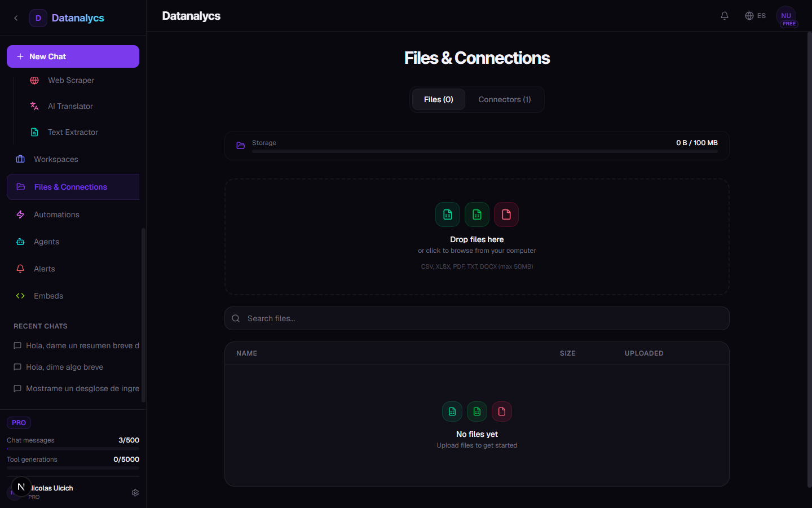
Task: Open user settings with the gear icon
Action: [135, 493]
